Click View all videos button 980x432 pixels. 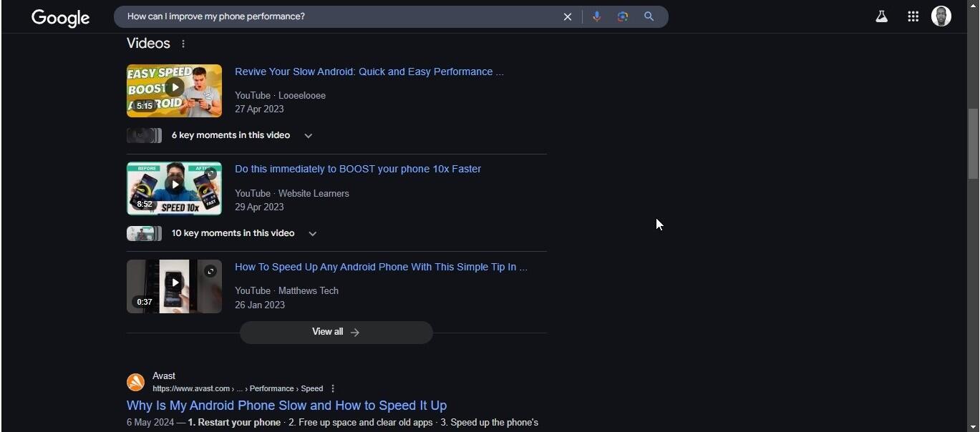pyautogui.click(x=336, y=332)
